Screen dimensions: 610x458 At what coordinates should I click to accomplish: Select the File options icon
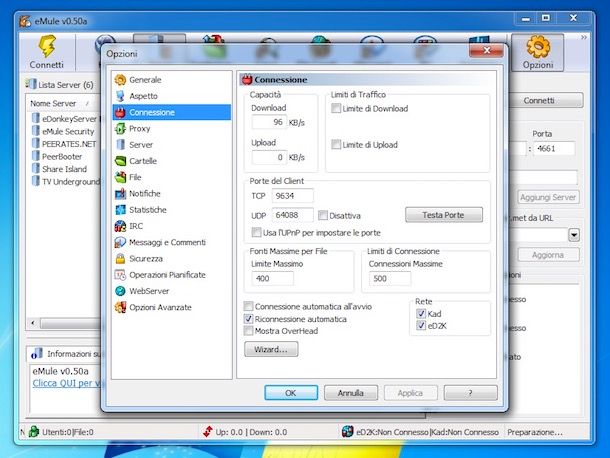120,177
